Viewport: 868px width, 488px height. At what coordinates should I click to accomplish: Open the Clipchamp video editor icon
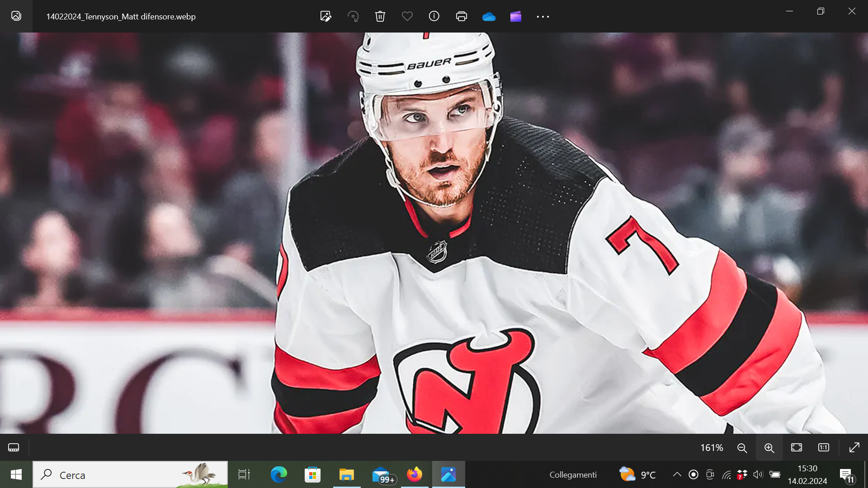pyautogui.click(x=516, y=17)
